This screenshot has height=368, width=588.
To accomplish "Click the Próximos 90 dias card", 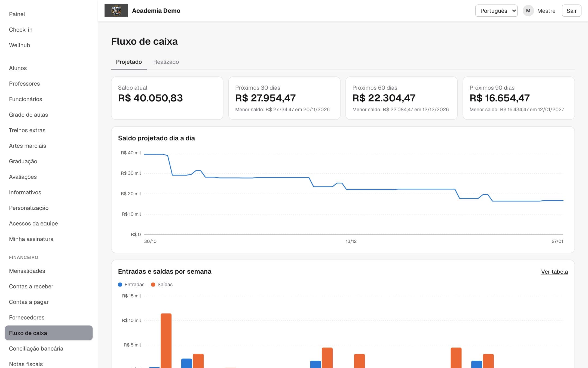I will 519,98.
